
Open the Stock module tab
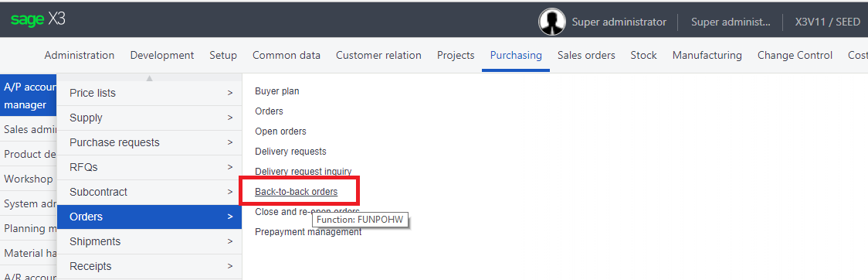pyautogui.click(x=644, y=55)
